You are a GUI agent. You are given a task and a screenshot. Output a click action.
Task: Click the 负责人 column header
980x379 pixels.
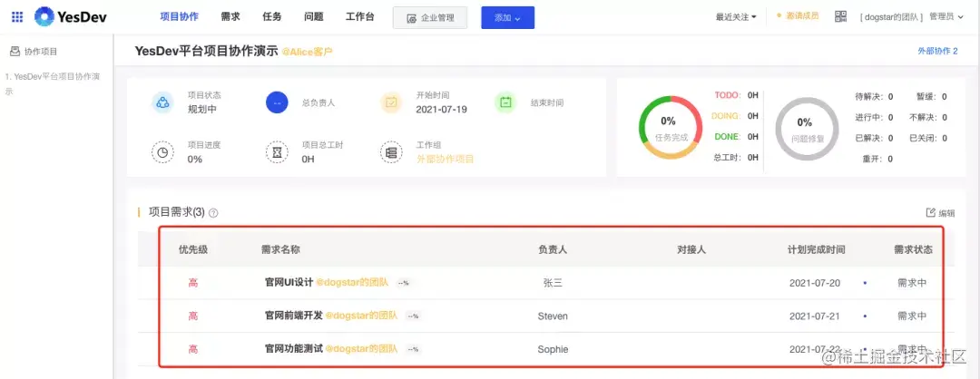tap(553, 249)
